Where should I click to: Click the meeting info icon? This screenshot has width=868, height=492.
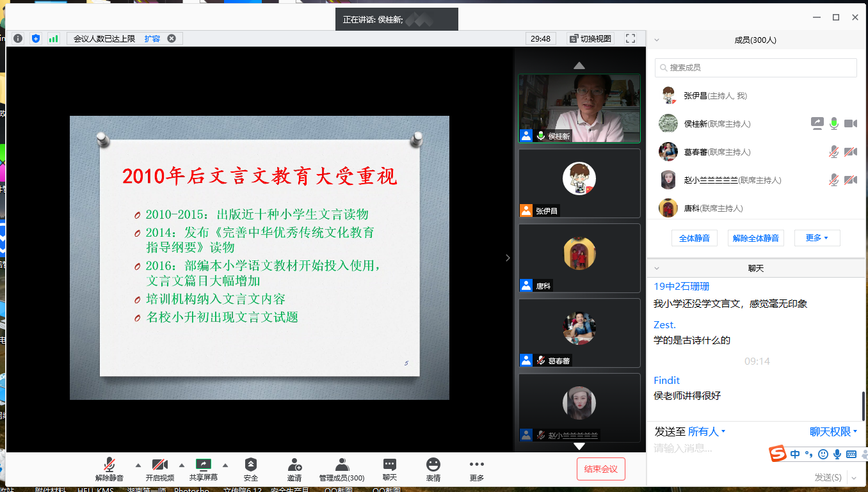tap(18, 38)
